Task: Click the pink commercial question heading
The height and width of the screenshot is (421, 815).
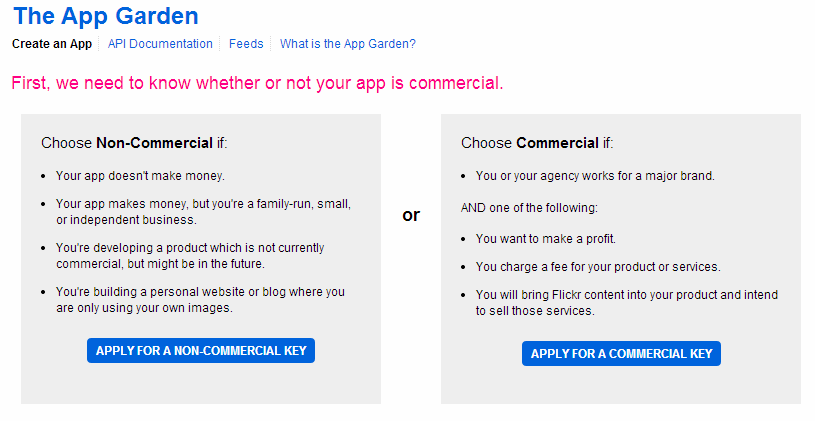Action: [x=257, y=82]
